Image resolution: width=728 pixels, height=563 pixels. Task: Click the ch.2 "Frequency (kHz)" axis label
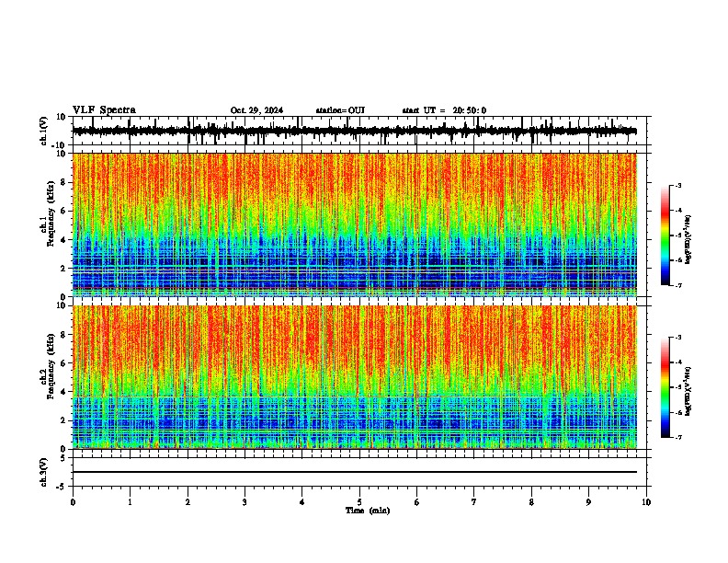coord(50,366)
